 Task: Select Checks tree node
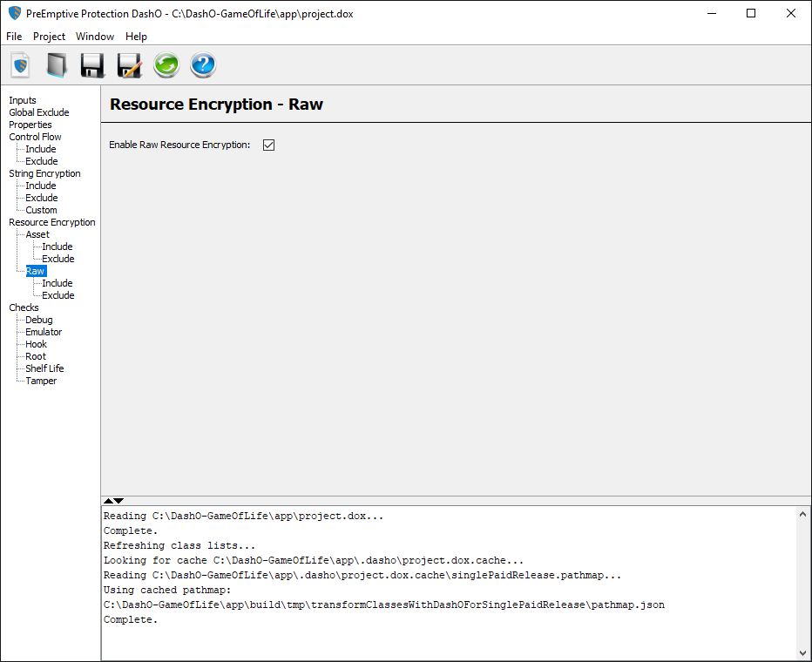tap(24, 307)
